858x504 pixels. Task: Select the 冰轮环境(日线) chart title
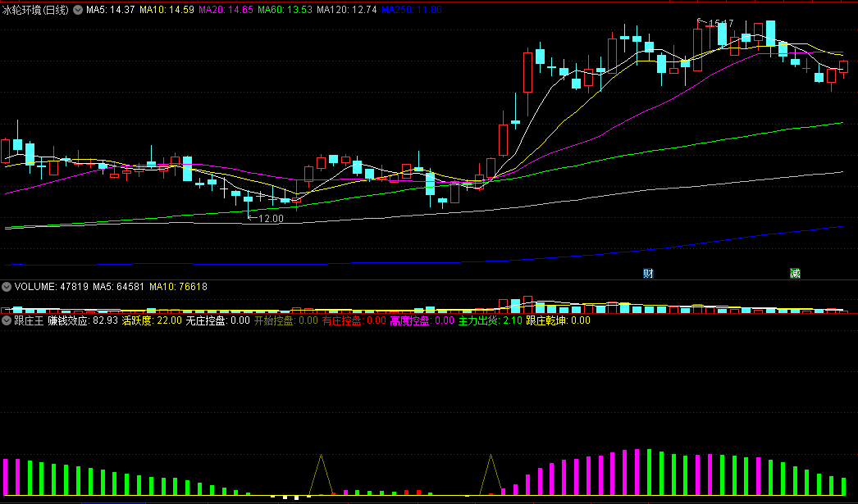click(x=35, y=10)
